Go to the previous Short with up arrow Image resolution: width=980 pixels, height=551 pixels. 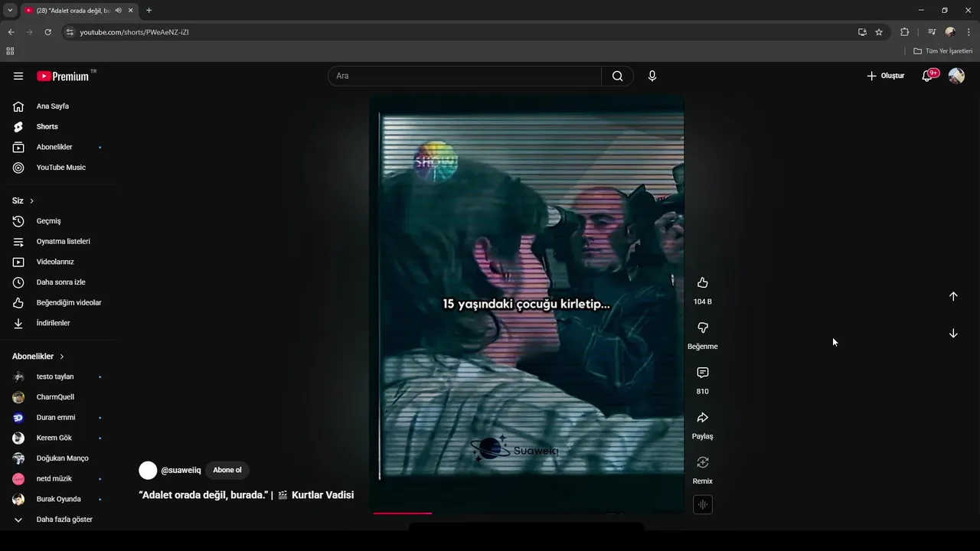coord(953,296)
